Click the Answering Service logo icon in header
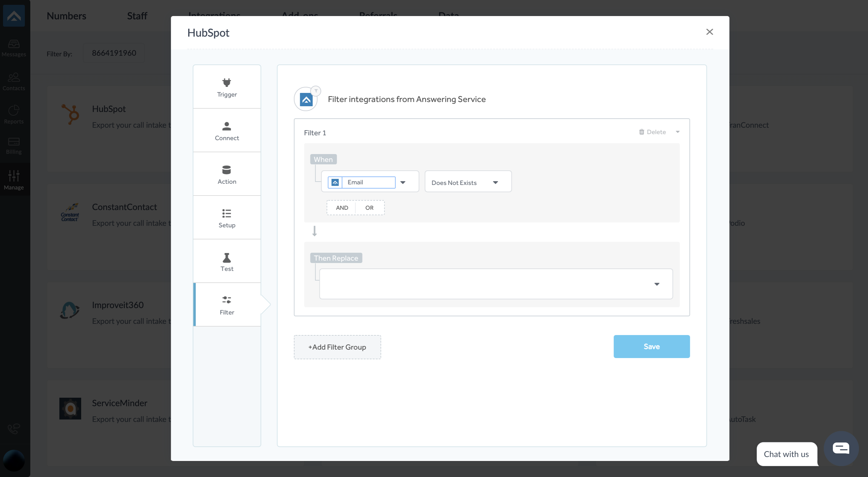 [x=306, y=100]
